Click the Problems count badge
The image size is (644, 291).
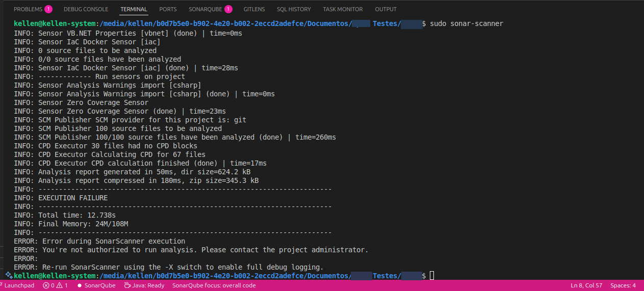pyautogui.click(x=48, y=9)
